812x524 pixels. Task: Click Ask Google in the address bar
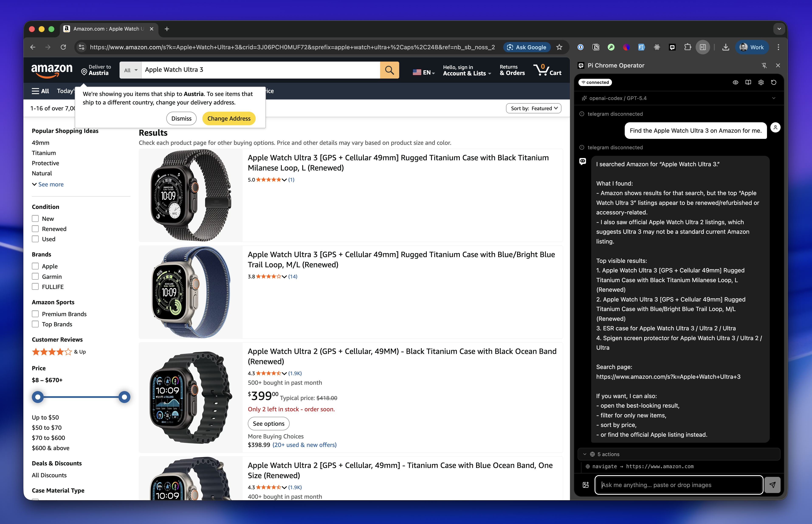click(526, 47)
